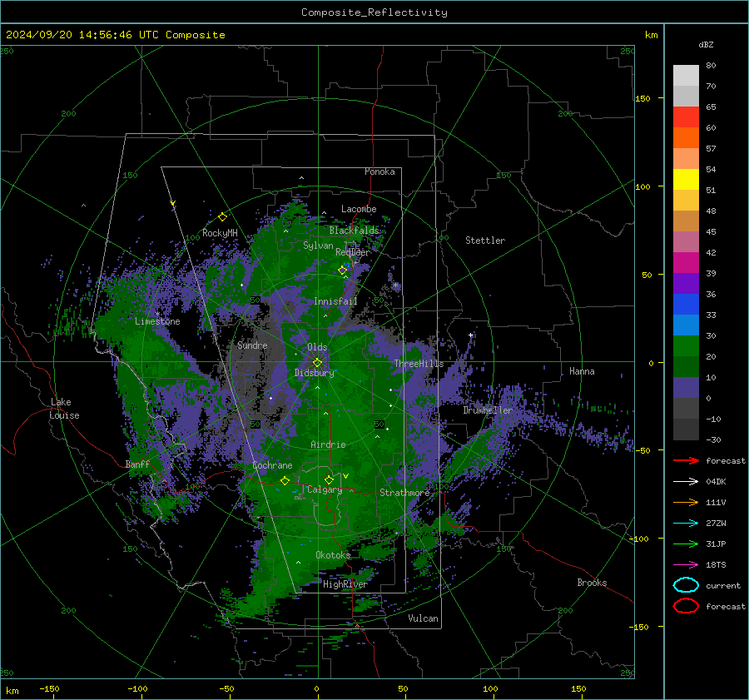This screenshot has height=700, width=749.
Task: Click the Banff label
Action: [x=137, y=464]
